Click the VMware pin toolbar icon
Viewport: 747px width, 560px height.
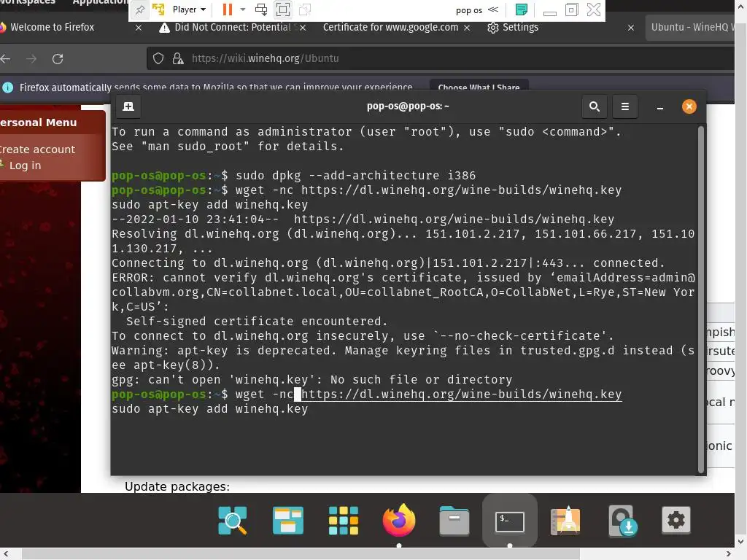point(139,9)
